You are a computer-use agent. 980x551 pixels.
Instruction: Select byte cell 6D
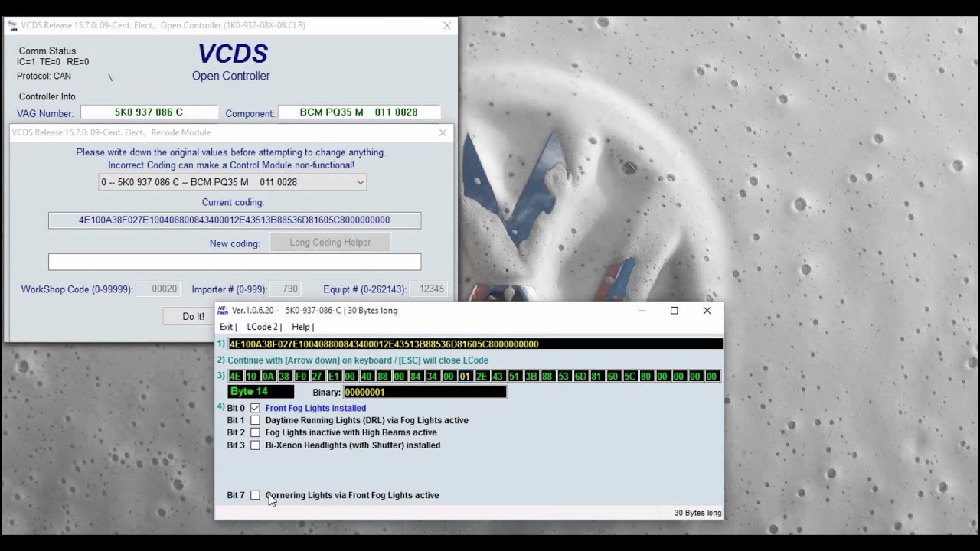point(580,376)
